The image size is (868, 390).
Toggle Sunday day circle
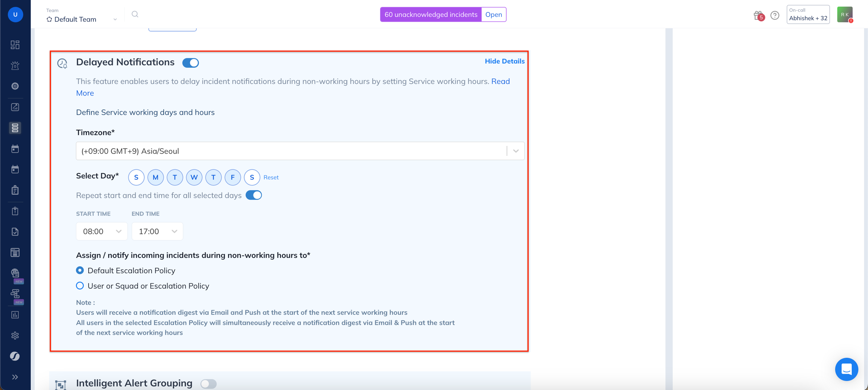136,177
